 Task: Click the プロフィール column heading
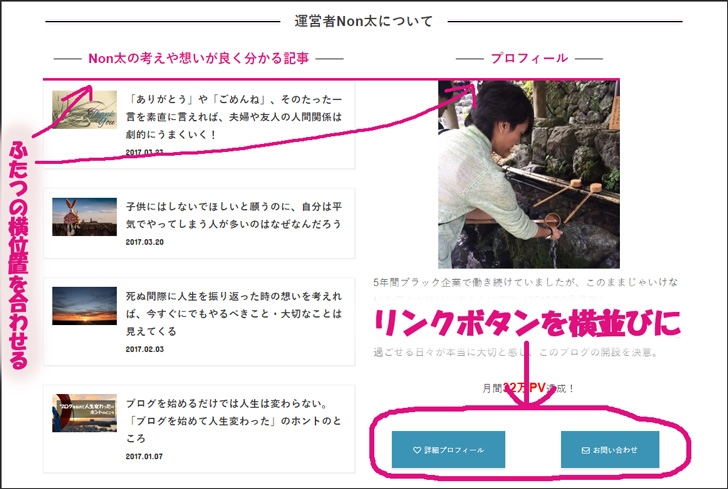tap(529, 58)
